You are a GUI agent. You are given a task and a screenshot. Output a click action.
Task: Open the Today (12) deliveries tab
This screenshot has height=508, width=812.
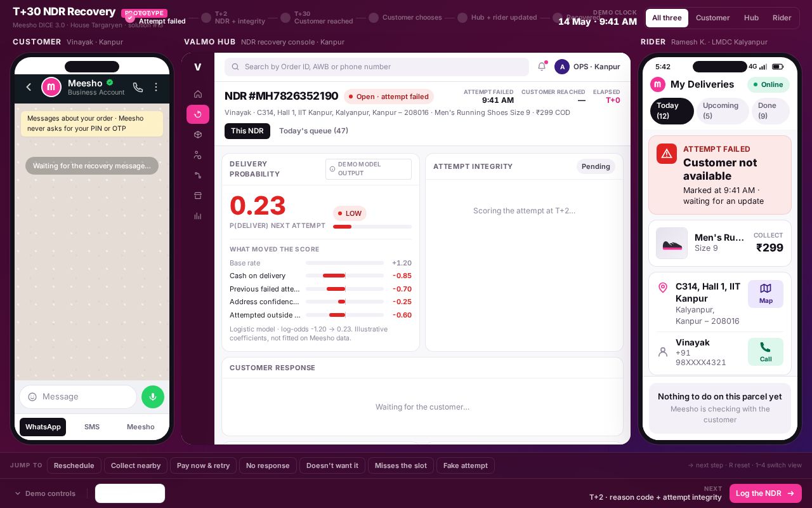click(672, 111)
